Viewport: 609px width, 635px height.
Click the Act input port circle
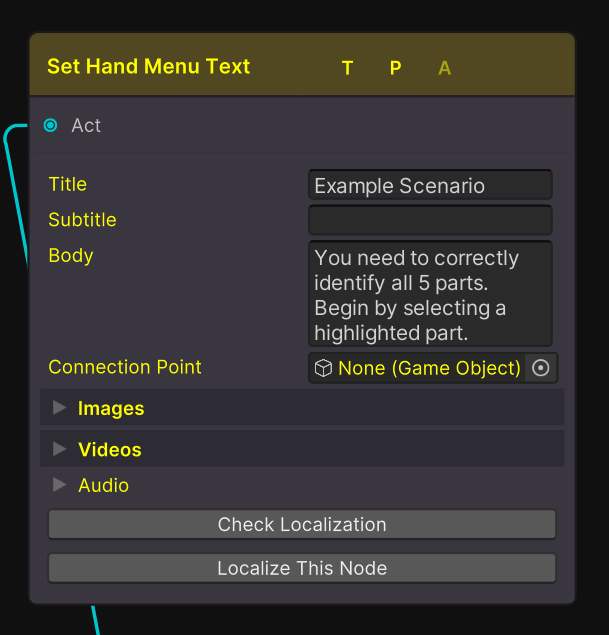[50, 125]
